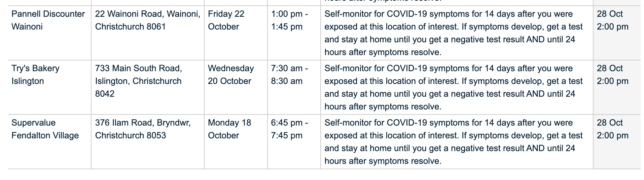This screenshot has height=180, width=644.
Task: Select 28 Oct updated time in Pannell row
Action: [613, 20]
